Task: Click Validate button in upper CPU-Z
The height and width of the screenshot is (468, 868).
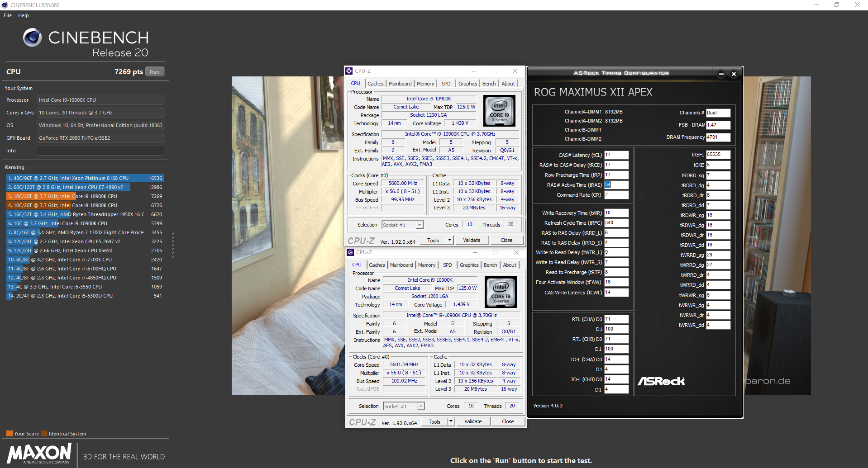Action: pos(472,240)
